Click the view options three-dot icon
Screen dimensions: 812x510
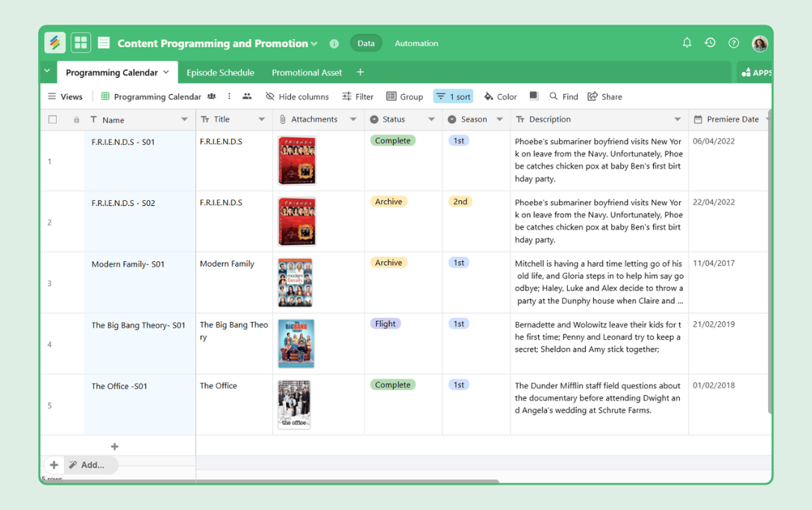tap(229, 96)
